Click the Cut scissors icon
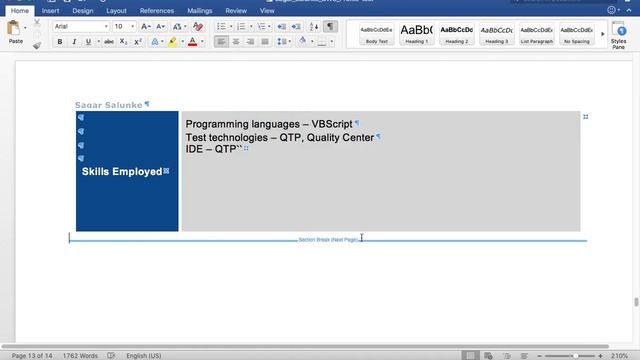The width and height of the screenshot is (640, 360). tap(37, 22)
